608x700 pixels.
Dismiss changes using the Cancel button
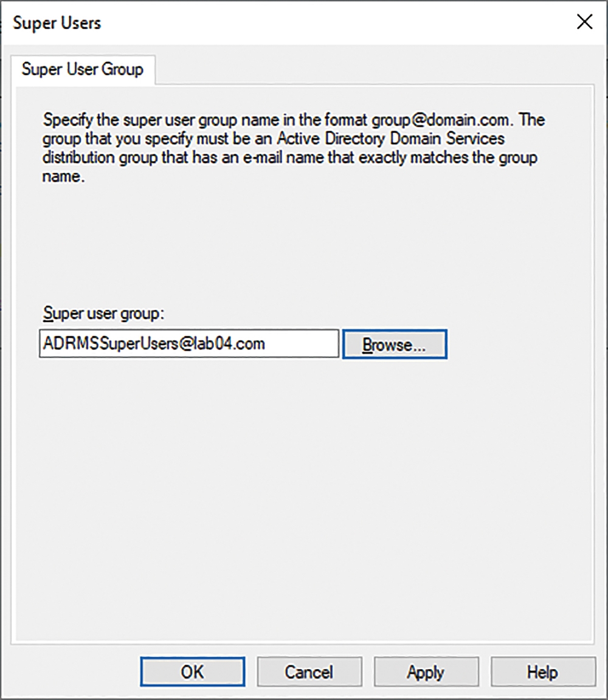(x=309, y=671)
